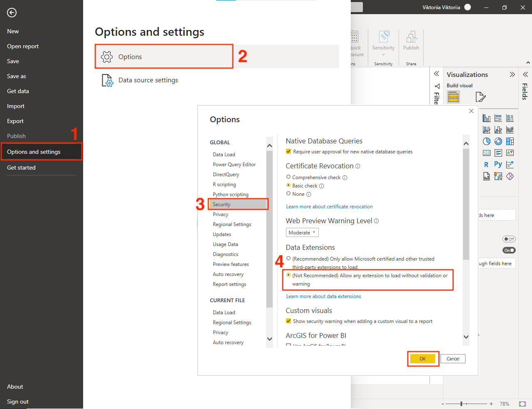Select the pie chart visual

coord(487,141)
